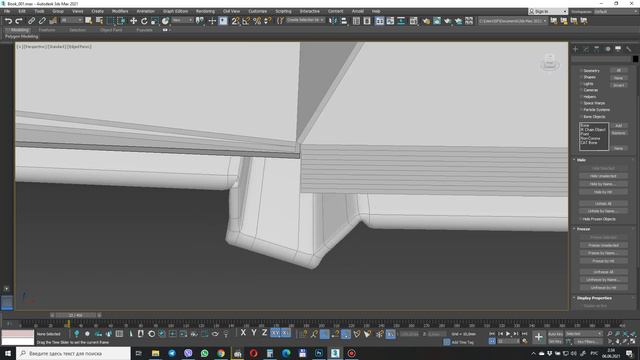This screenshot has width=640, height=360.
Task: Click the Hide Unselected button
Action: click(603, 176)
